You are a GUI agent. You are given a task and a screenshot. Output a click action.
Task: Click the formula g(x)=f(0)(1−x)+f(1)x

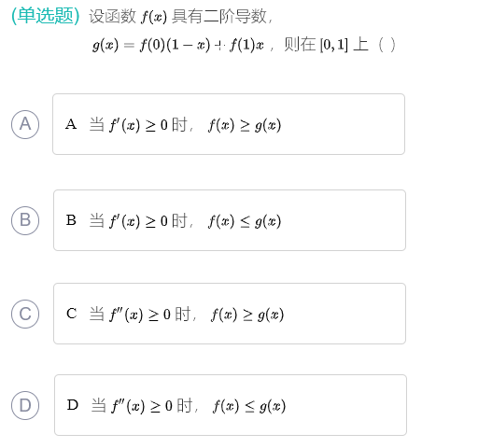click(x=178, y=45)
